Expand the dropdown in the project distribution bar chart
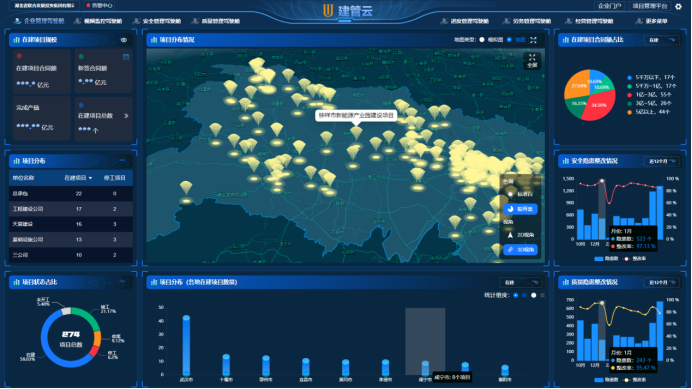Viewport: 692px width, 389px height. point(521,282)
